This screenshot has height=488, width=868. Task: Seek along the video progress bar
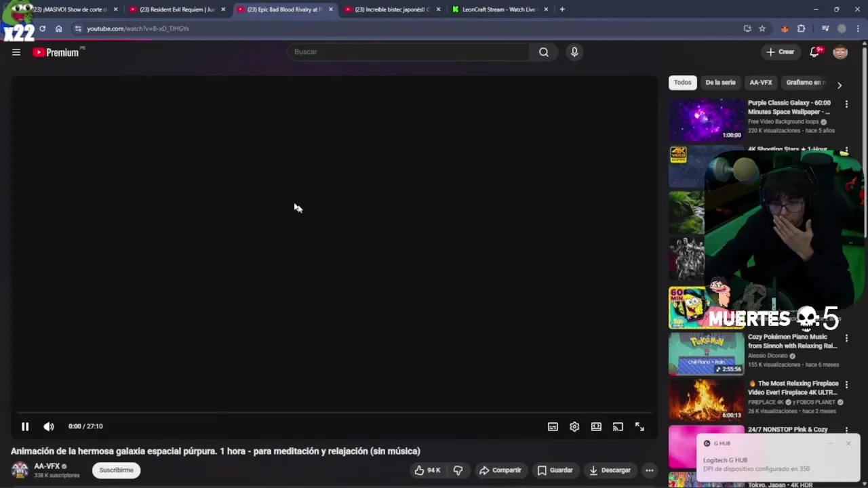(334, 412)
